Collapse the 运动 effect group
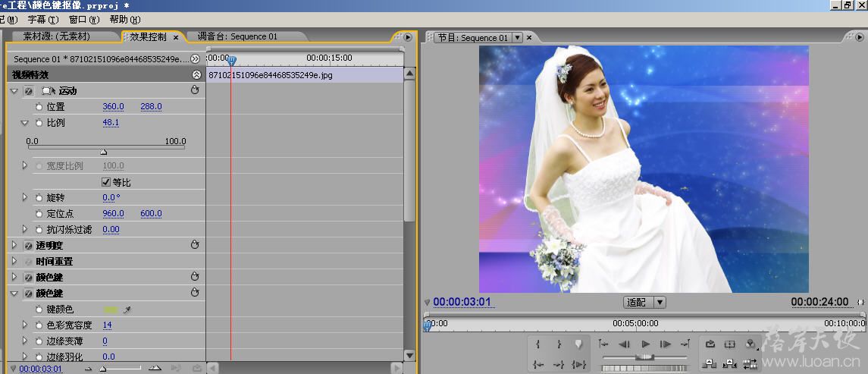The width and height of the screenshot is (868, 374). click(x=14, y=91)
